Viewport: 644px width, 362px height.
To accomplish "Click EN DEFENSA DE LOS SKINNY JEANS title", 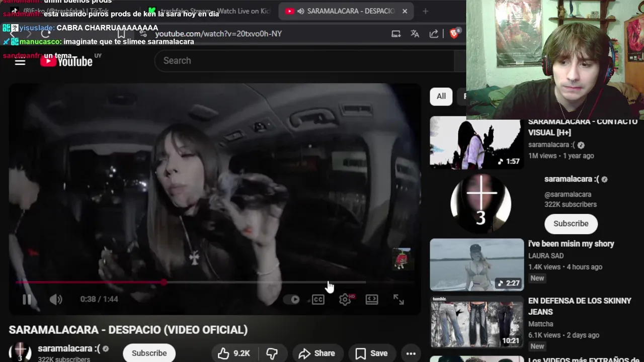I will click(x=580, y=306).
